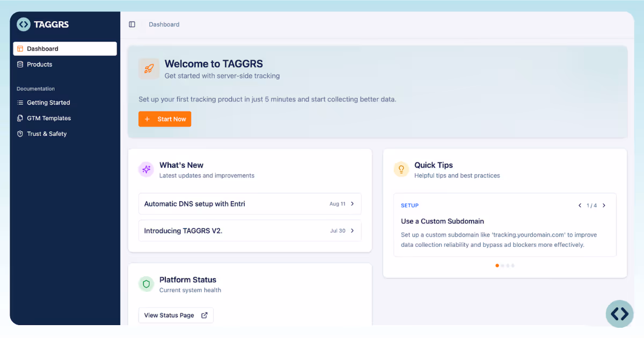Click the Aug 11 date label
This screenshot has height=338, width=644.
coord(338,204)
